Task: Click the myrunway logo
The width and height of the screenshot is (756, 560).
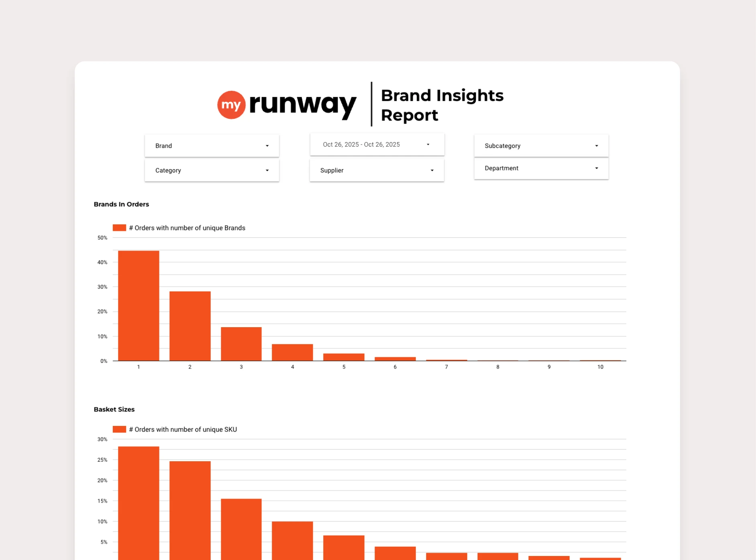Action: tap(287, 105)
